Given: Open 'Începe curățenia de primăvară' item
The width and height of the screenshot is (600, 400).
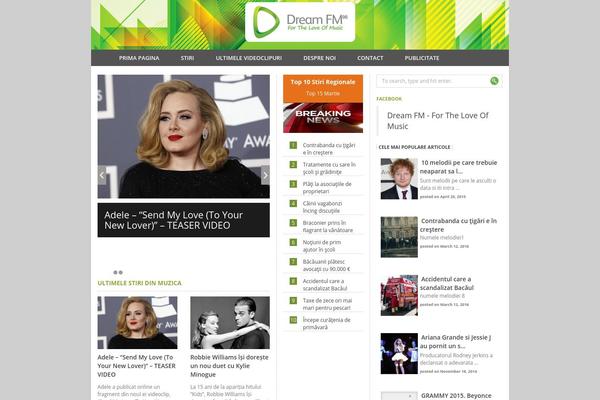Looking at the screenshot, I should pos(326,323).
